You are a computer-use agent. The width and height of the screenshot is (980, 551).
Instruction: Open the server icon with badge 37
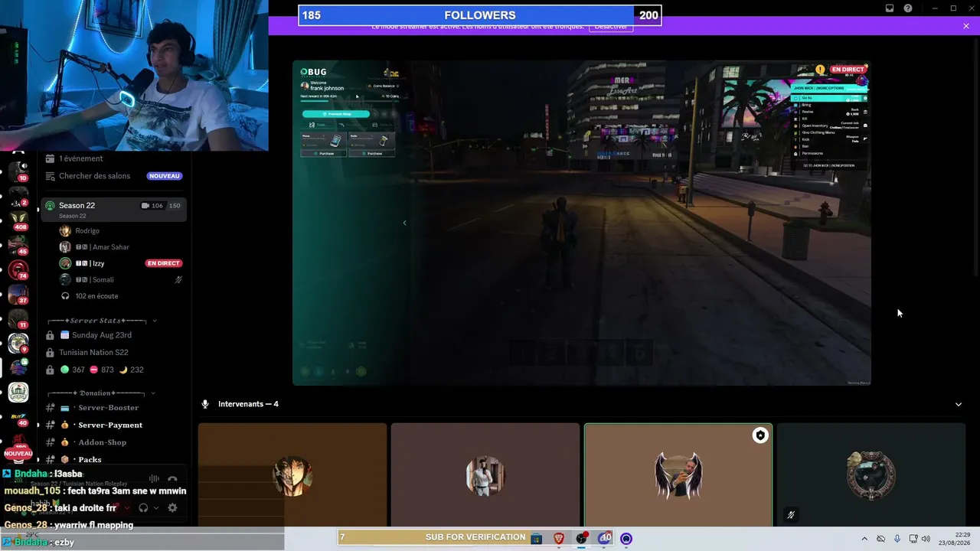tap(18, 295)
